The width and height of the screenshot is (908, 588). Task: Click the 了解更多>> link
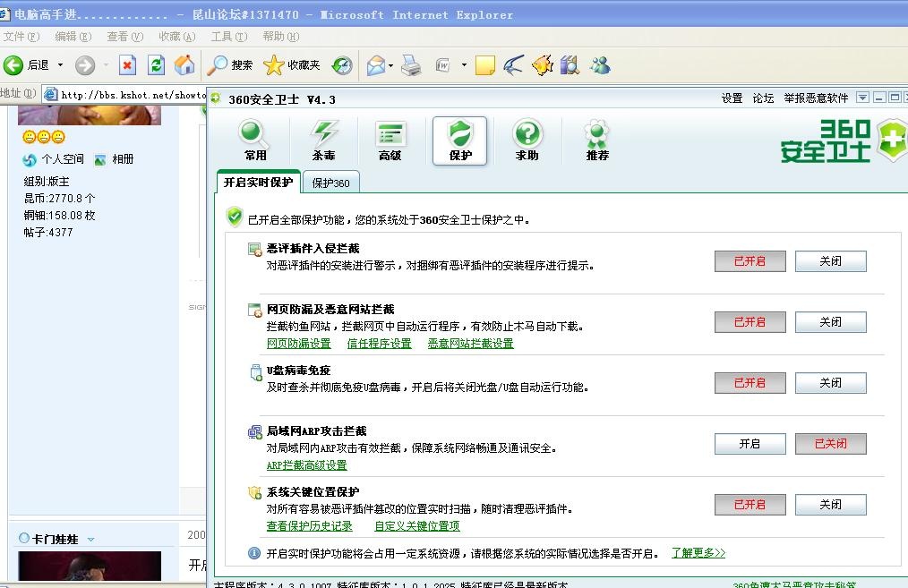[698, 553]
